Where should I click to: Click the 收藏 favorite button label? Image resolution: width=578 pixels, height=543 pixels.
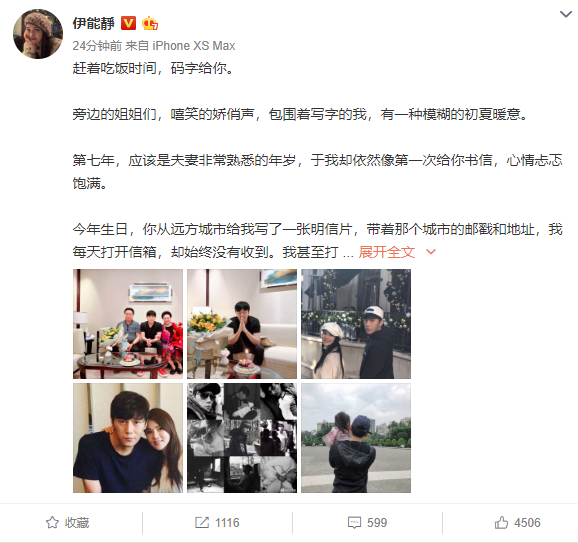pyautogui.click(x=77, y=523)
